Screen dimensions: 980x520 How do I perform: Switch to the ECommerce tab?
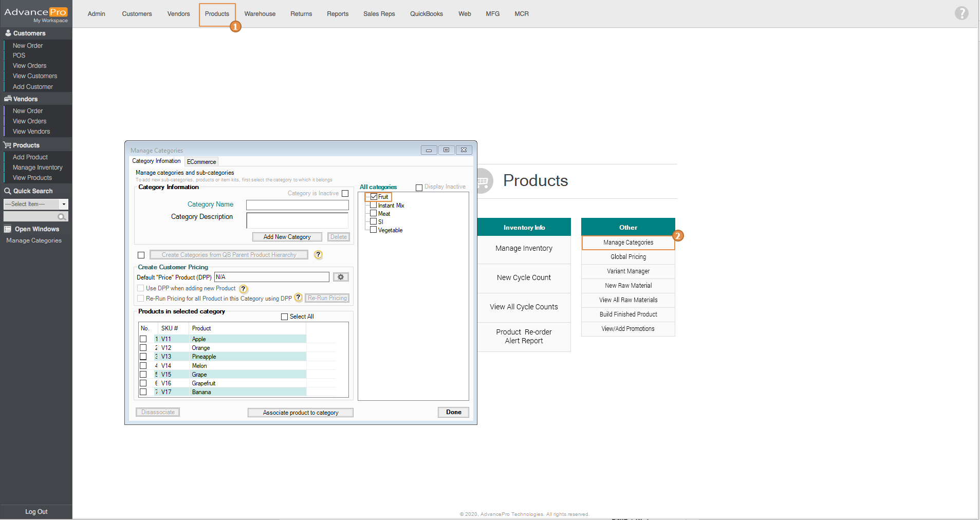201,162
